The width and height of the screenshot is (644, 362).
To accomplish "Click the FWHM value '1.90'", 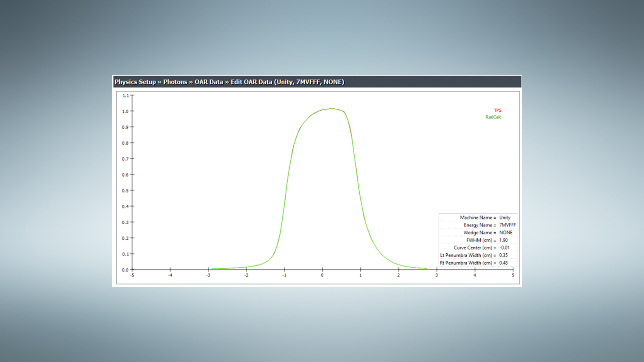I will click(503, 240).
